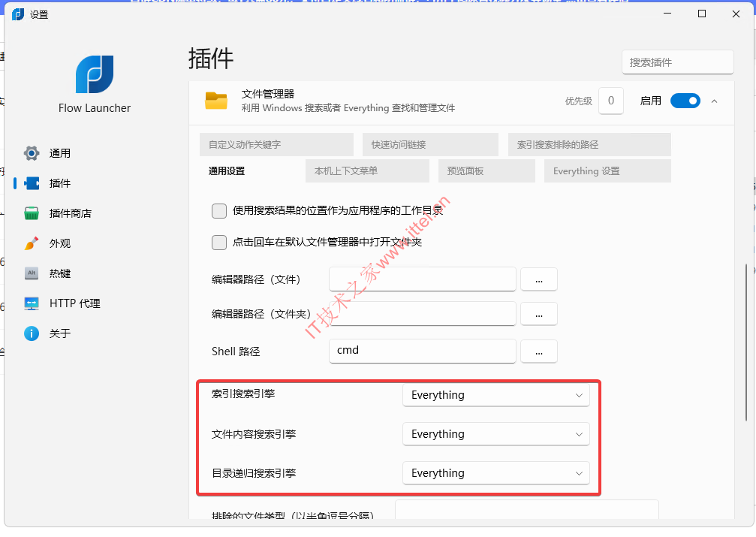Click the Alt key icon for 热键
The height and width of the screenshot is (537, 756).
[x=32, y=273]
